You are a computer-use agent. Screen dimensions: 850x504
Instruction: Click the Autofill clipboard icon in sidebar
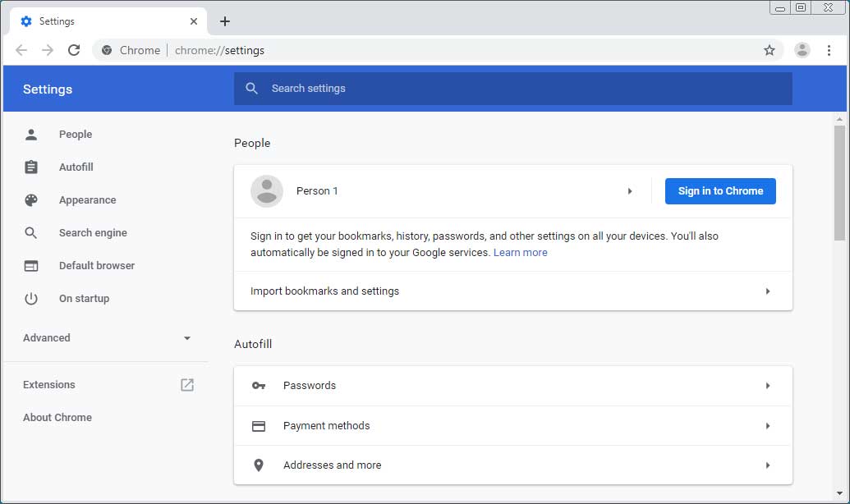[31, 167]
